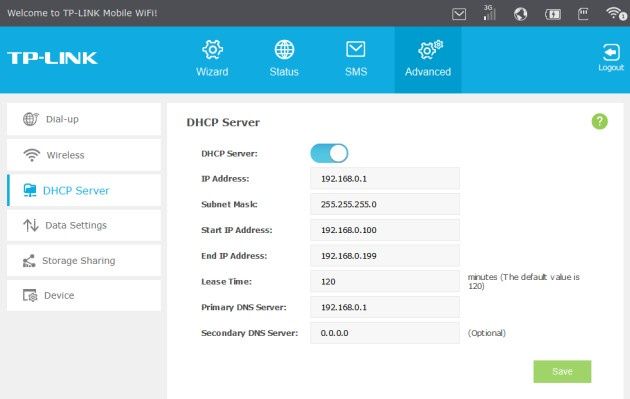
Task: Edit the Primary DNS Server field
Action: 385,307
